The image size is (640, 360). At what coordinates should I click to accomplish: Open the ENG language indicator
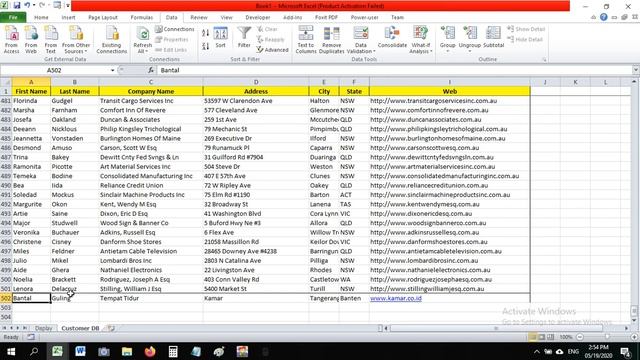(x=573, y=351)
